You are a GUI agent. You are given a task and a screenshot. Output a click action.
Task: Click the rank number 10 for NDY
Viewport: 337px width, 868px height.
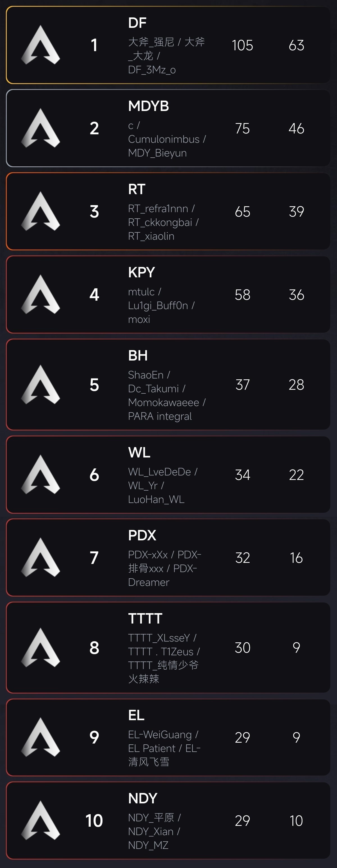tap(94, 821)
